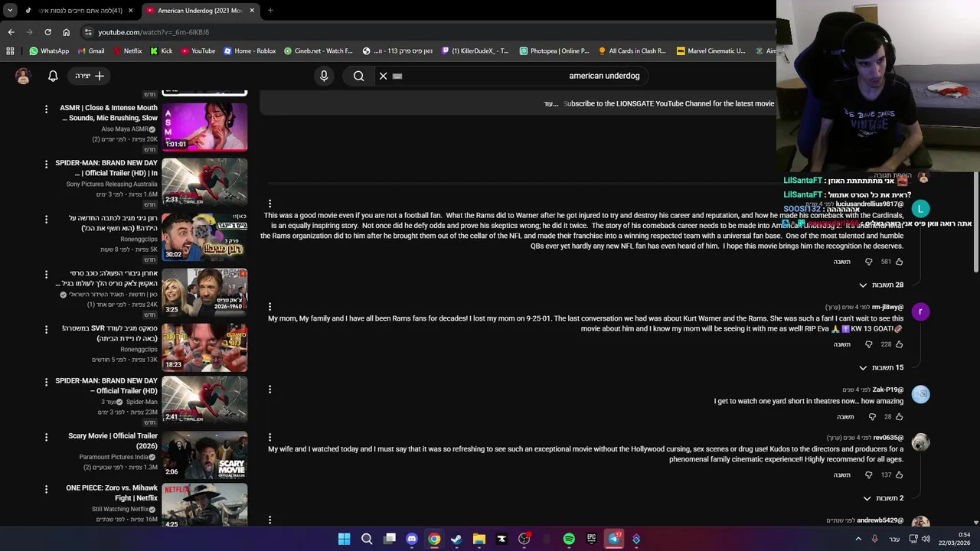
Task: Dislike the rev0635 comment
Action: 868,475
